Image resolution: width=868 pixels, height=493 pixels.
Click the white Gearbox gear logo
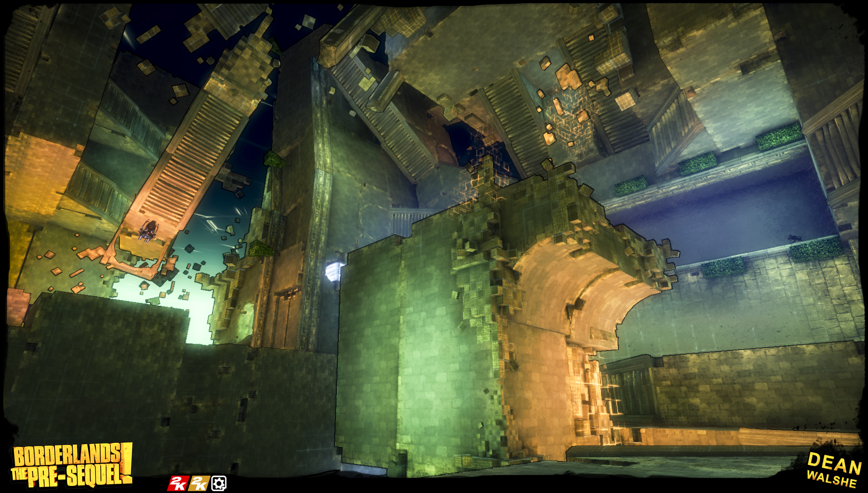[x=219, y=483]
